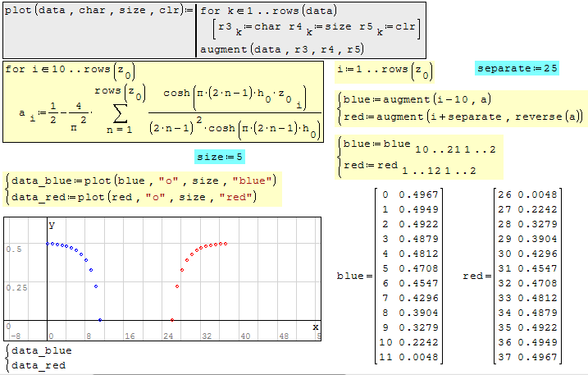
Task: Click the x axis label on the plot
Action: [x=314, y=327]
